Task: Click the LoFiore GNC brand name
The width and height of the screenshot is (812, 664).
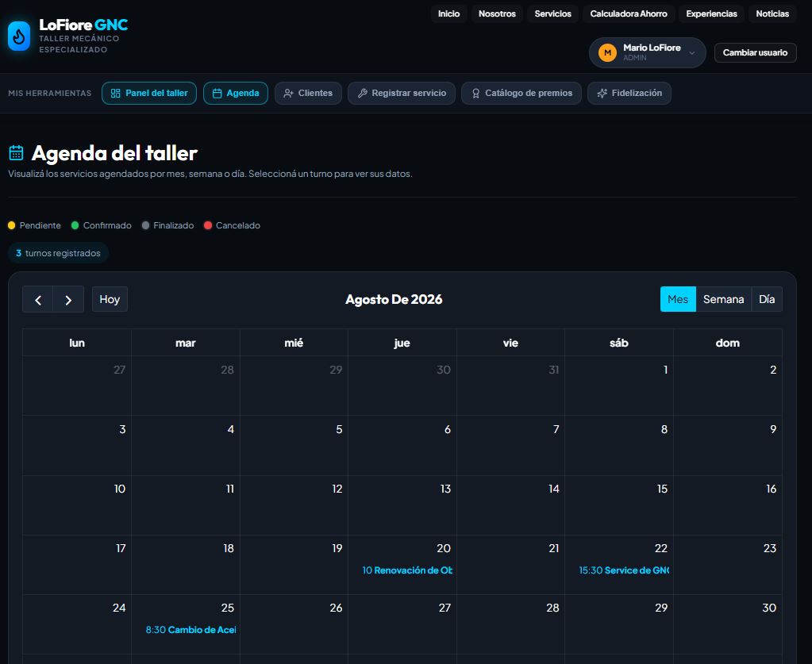Action: [x=83, y=25]
